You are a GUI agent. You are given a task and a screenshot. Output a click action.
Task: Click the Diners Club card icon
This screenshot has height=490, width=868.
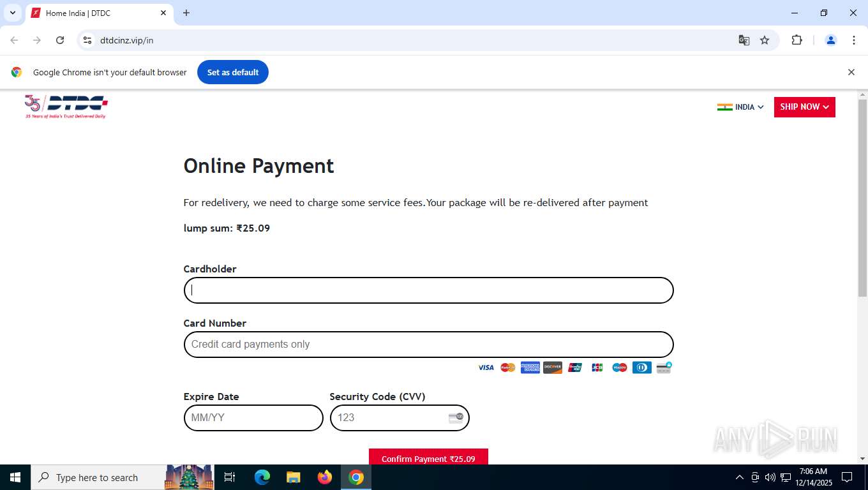coord(642,367)
